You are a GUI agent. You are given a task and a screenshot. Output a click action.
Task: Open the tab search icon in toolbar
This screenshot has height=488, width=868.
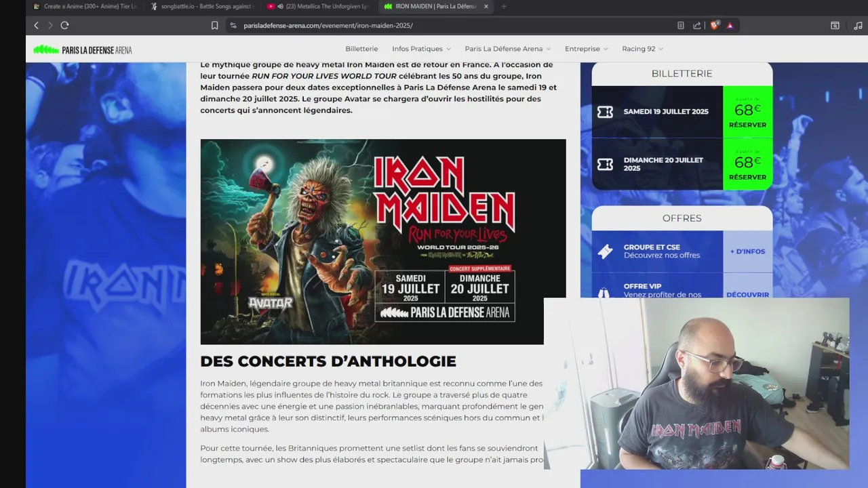pos(835,25)
